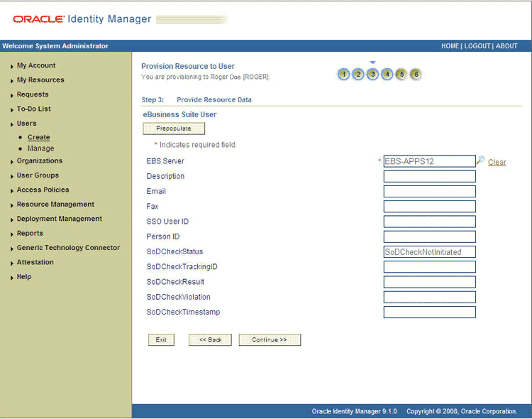Expand the Resource Management arrow

coord(12,205)
